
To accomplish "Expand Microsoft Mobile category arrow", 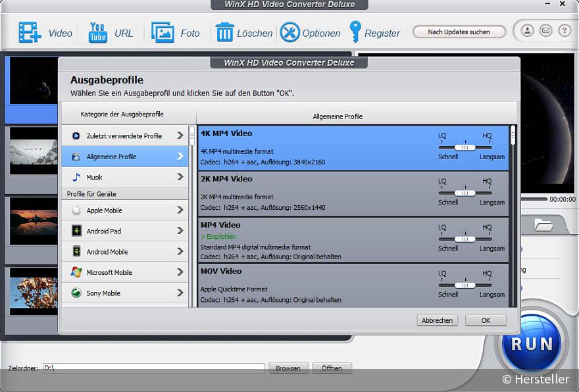I will (x=180, y=272).
